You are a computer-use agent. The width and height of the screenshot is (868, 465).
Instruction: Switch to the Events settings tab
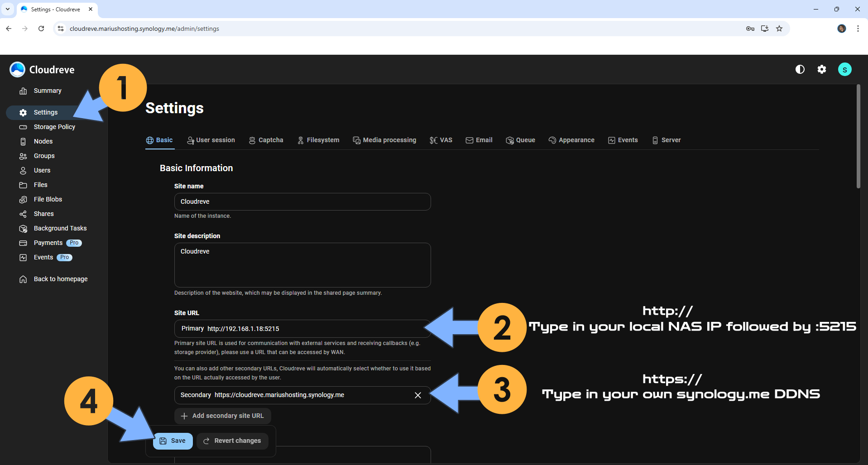623,140
